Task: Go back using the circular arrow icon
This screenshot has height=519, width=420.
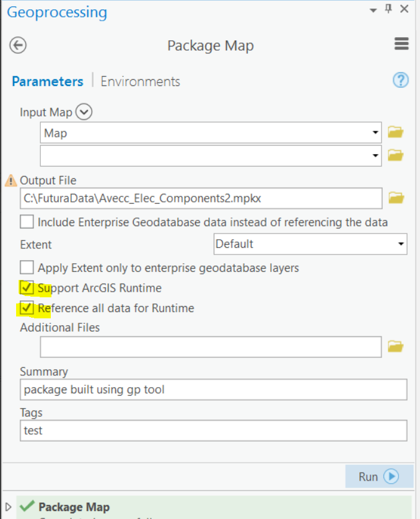Action: point(18,45)
